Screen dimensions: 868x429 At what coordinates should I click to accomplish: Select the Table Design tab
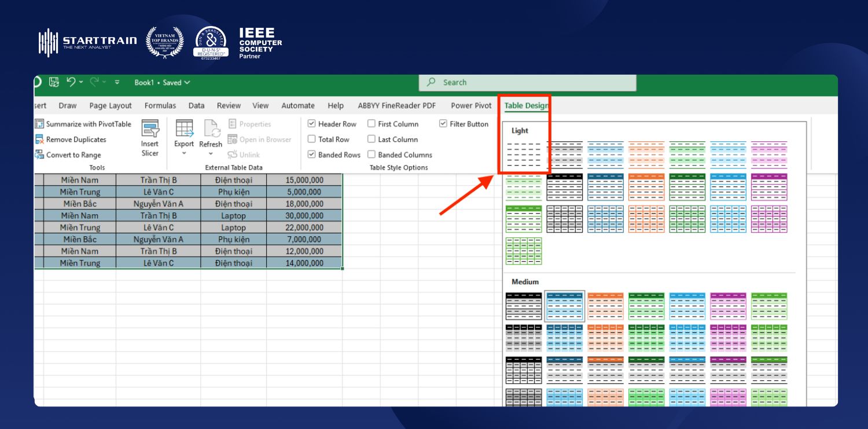pyautogui.click(x=526, y=105)
